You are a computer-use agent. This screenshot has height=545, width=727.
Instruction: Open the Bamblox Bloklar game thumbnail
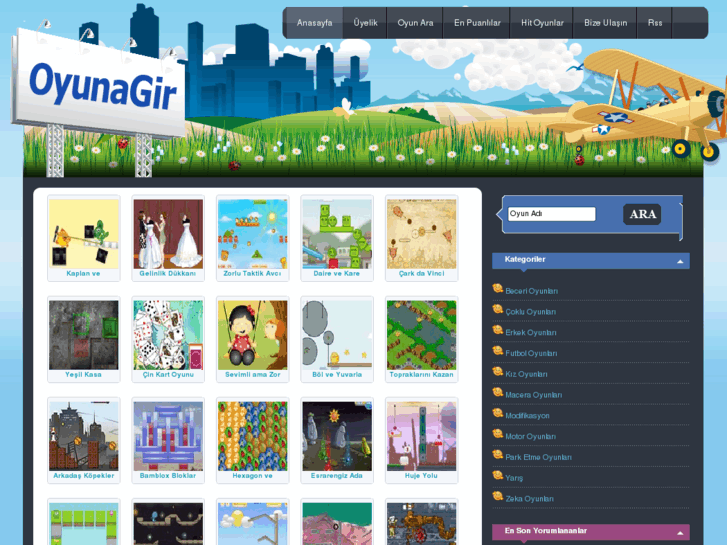pyautogui.click(x=168, y=436)
